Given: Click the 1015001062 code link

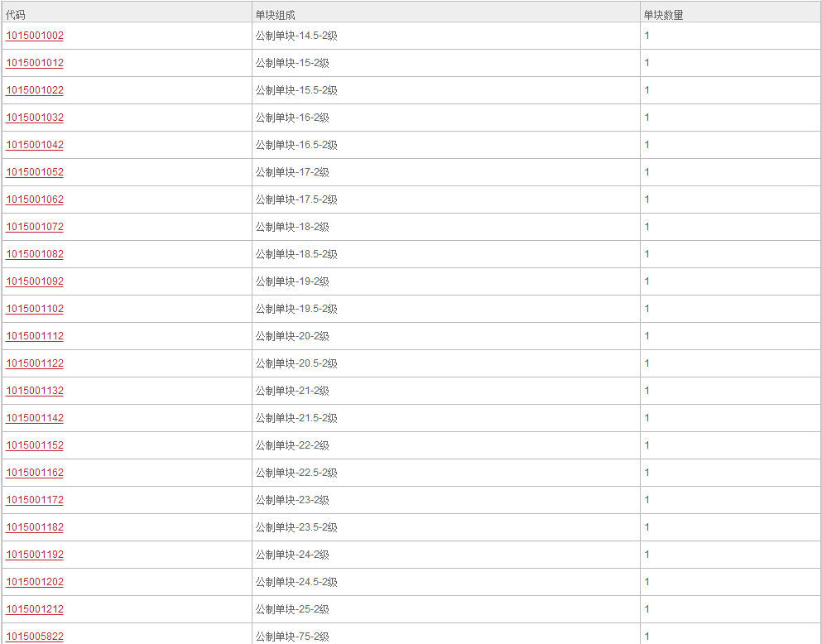Looking at the screenshot, I should (x=35, y=199).
